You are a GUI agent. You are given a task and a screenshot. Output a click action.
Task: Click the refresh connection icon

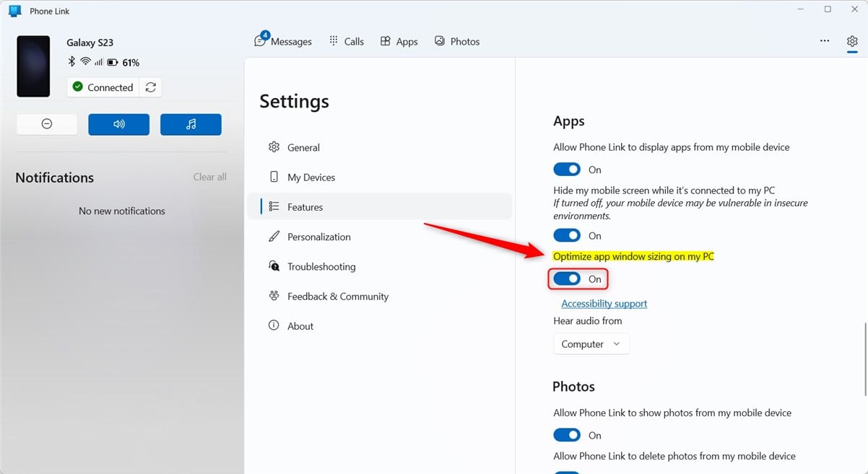pyautogui.click(x=150, y=87)
